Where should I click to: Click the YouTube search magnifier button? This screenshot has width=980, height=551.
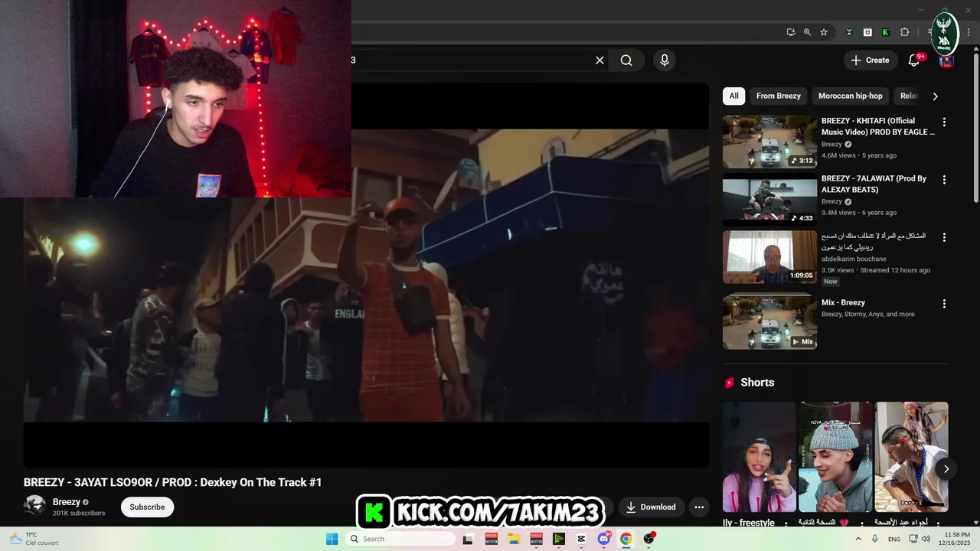[x=626, y=60]
